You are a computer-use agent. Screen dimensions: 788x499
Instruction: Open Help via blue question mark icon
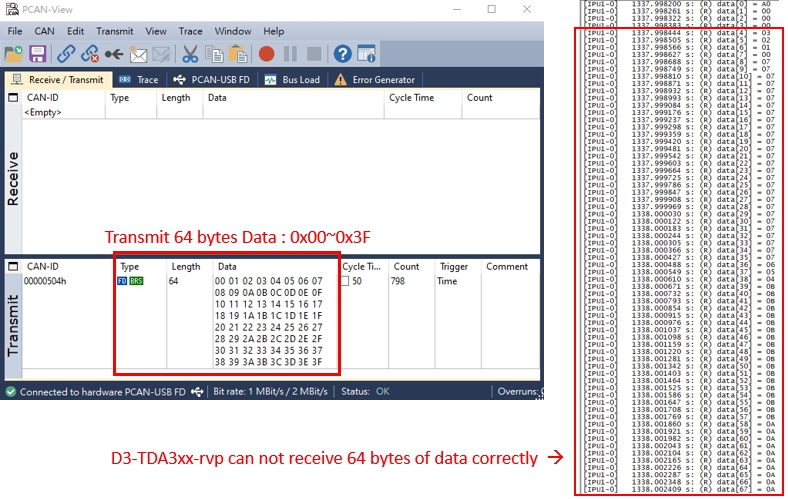pos(342,54)
